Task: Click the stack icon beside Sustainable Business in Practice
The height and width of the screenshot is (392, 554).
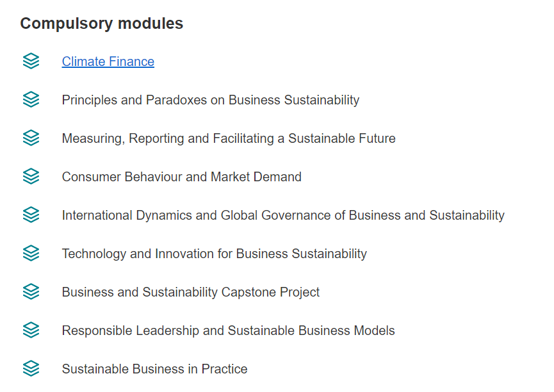Action: pyautogui.click(x=31, y=369)
